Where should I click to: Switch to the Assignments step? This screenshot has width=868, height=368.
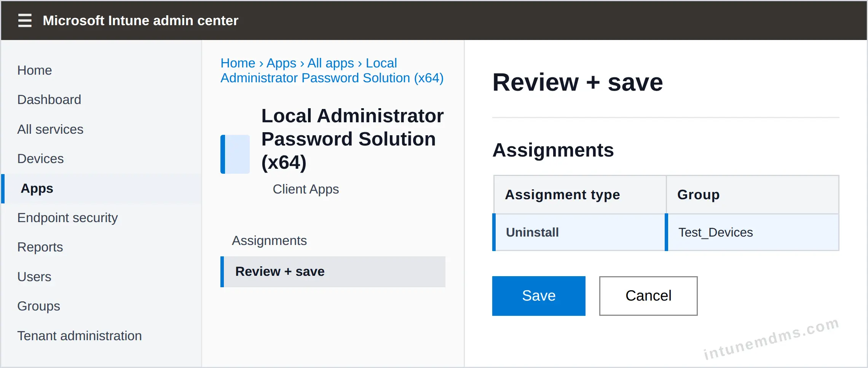pos(269,241)
